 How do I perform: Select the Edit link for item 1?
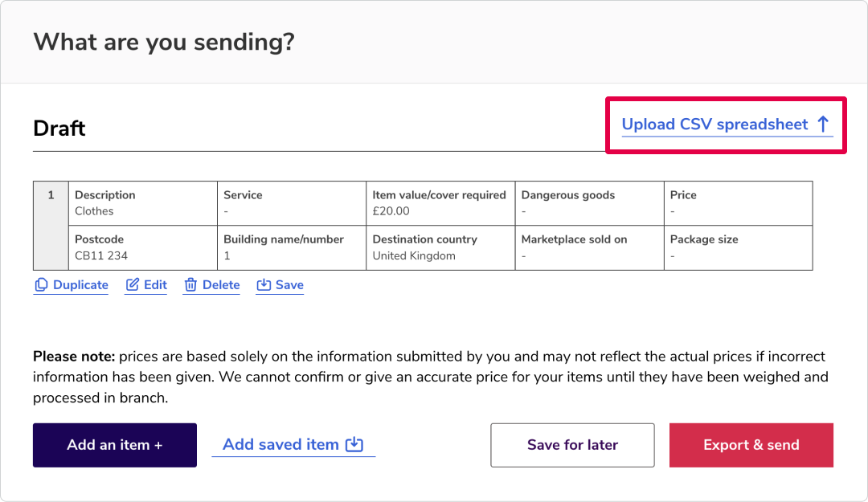(156, 285)
